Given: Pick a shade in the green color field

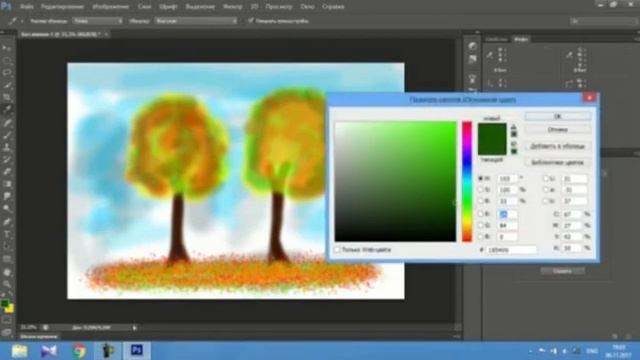Looking at the screenshot, I should (x=396, y=181).
